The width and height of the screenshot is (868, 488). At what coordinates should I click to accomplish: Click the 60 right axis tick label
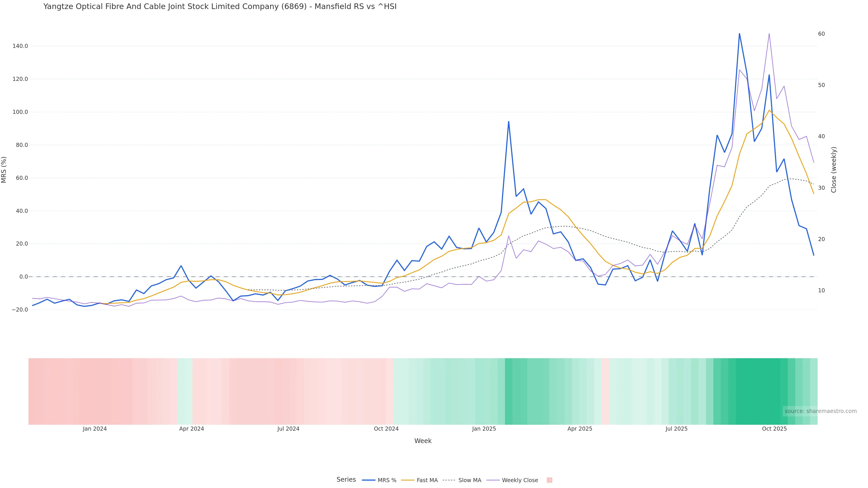[x=821, y=34]
